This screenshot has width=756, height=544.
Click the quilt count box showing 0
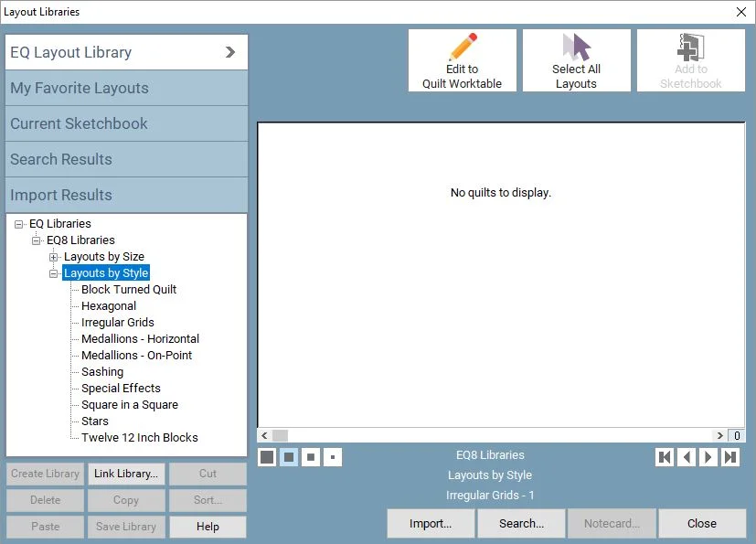[736, 435]
